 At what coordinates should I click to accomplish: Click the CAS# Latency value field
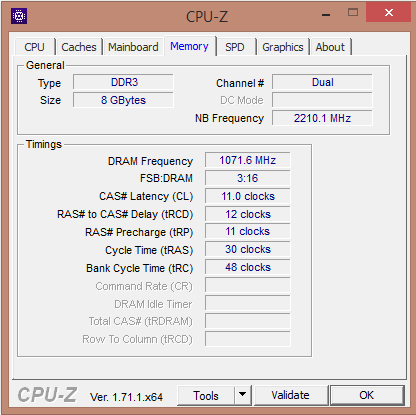[x=248, y=196]
